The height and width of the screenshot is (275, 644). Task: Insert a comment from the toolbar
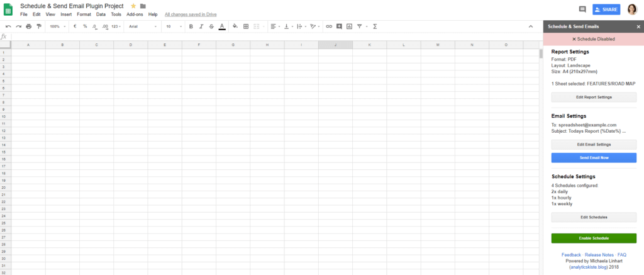point(339,26)
